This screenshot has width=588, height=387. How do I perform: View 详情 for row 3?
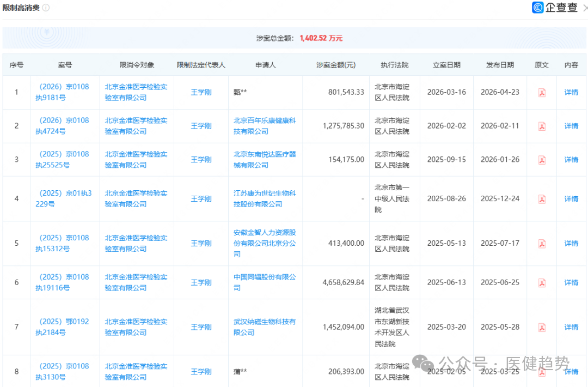(571, 160)
